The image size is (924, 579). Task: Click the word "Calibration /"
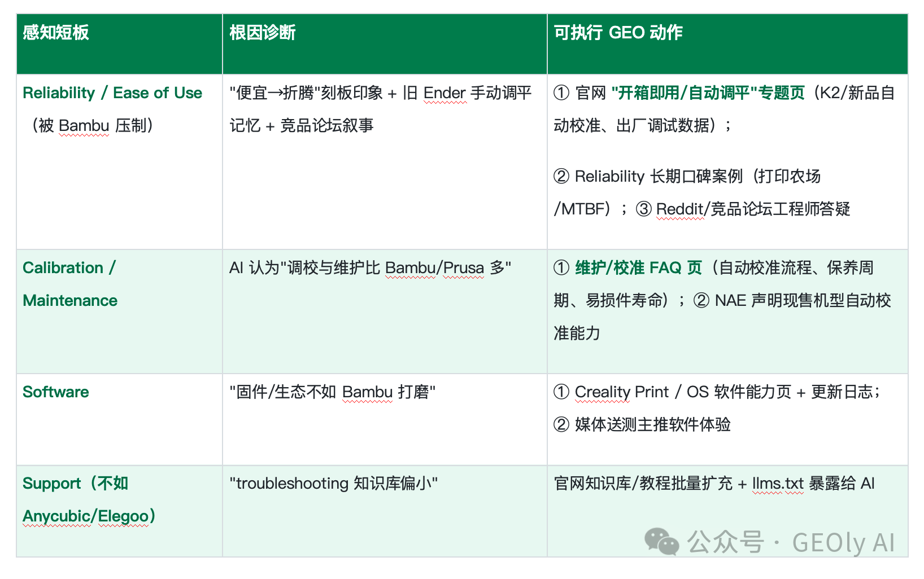69,267
